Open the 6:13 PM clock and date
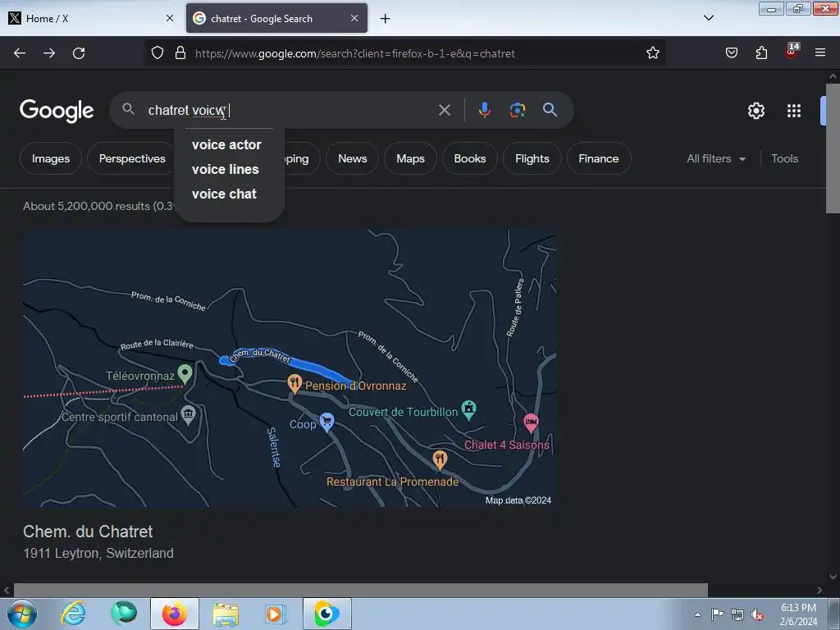This screenshot has width=840, height=630. 798,614
